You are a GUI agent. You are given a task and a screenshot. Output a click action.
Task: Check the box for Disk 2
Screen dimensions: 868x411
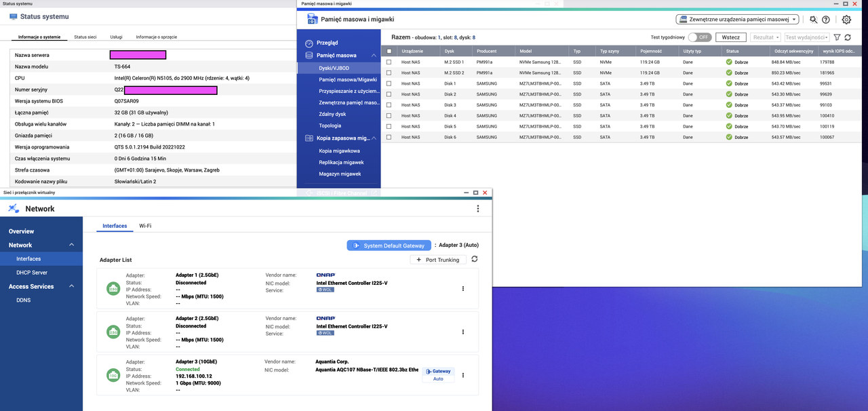tap(389, 94)
